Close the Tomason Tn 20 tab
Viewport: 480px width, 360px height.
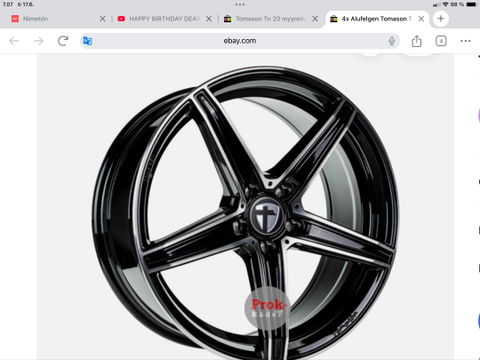point(315,19)
